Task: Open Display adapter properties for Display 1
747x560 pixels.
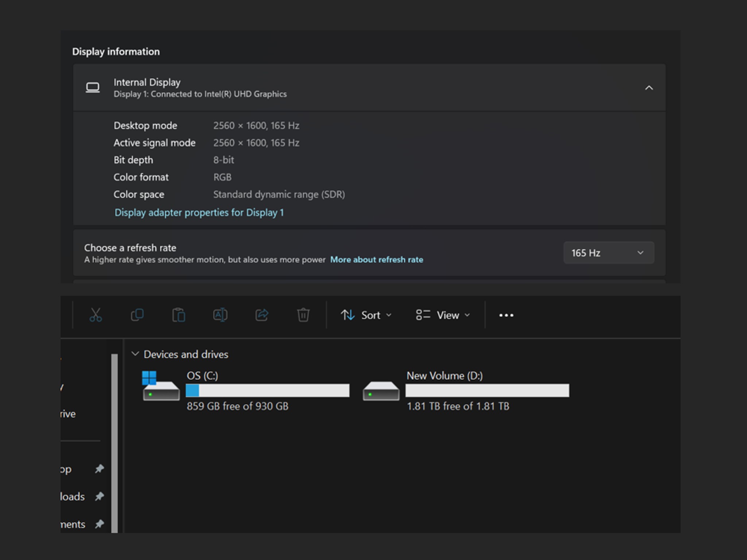Action: pos(199,213)
